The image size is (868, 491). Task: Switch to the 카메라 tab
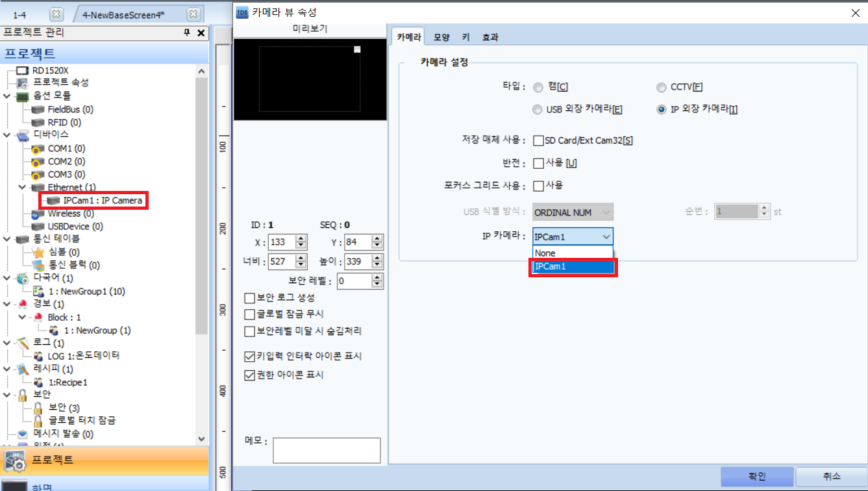409,38
